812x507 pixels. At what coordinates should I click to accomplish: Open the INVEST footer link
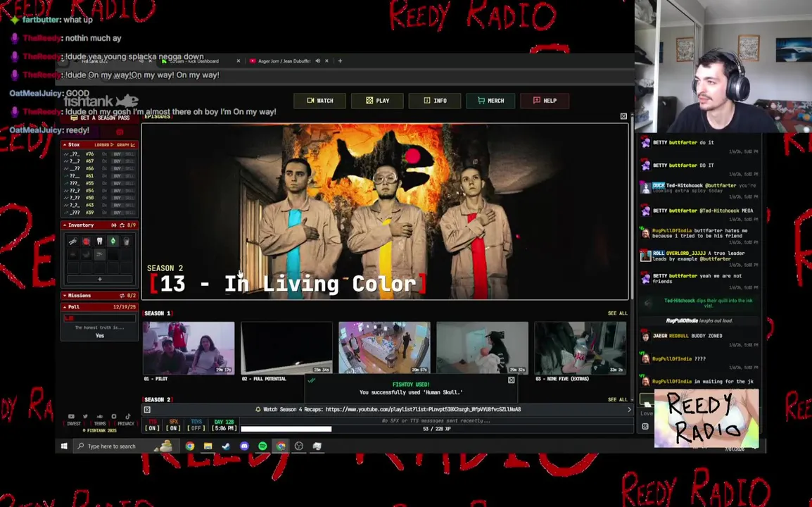pos(74,423)
